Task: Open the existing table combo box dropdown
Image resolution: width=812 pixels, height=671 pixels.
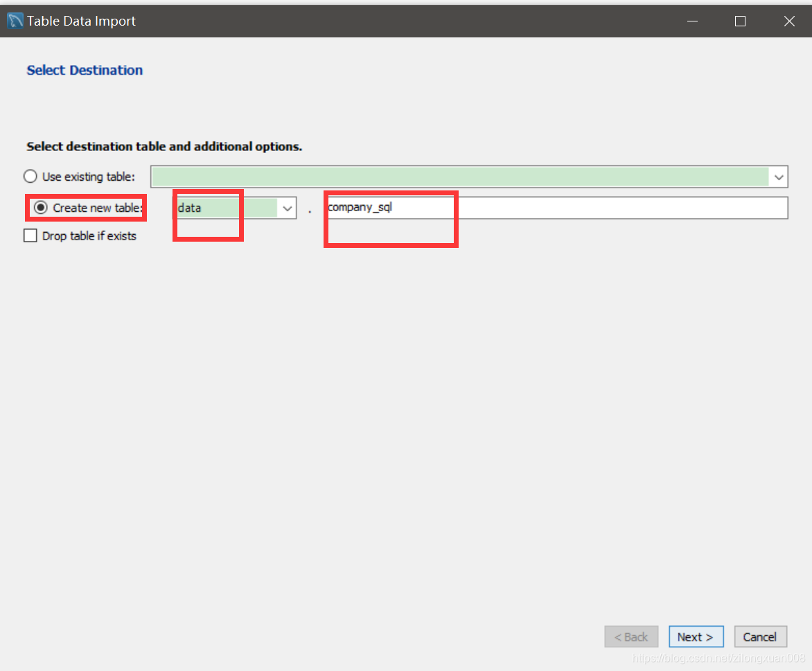Action: tap(779, 177)
